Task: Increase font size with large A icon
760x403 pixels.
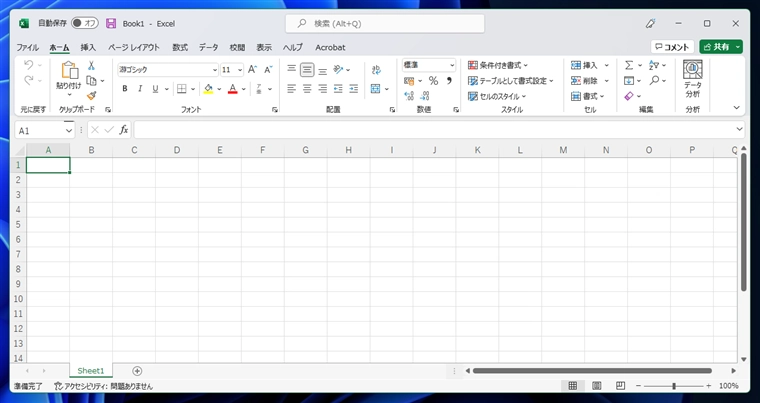Action: pos(252,69)
